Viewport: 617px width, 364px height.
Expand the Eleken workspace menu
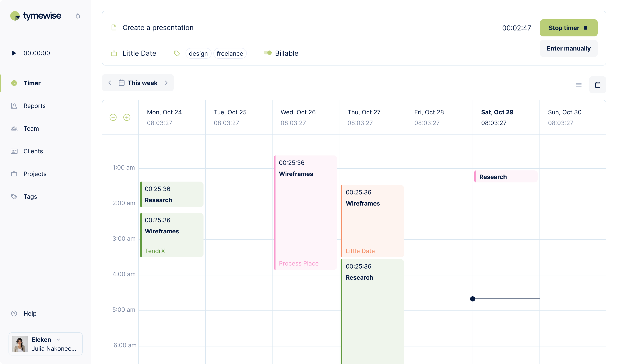pos(58,340)
